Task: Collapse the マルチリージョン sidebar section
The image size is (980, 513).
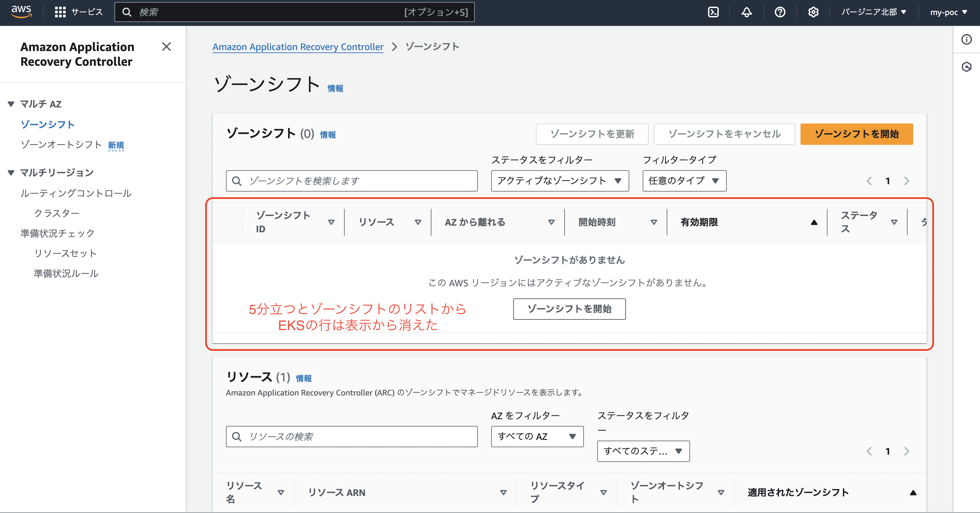Action: click(x=11, y=173)
